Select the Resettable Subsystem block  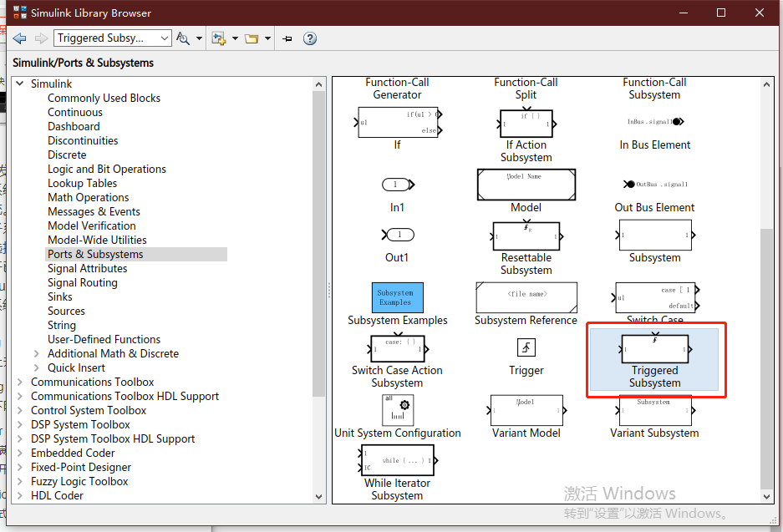pos(526,236)
